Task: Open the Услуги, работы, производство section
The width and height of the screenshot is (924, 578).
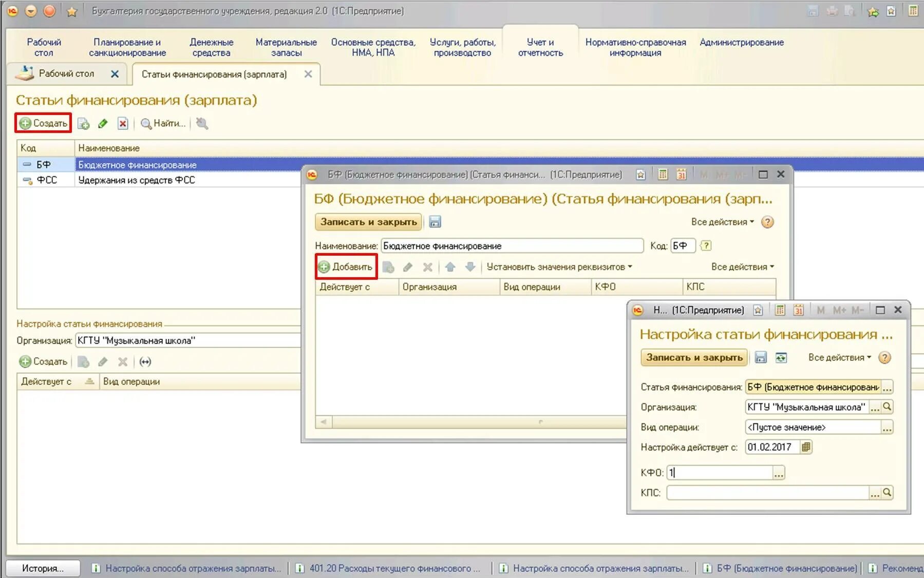Action: click(x=462, y=47)
